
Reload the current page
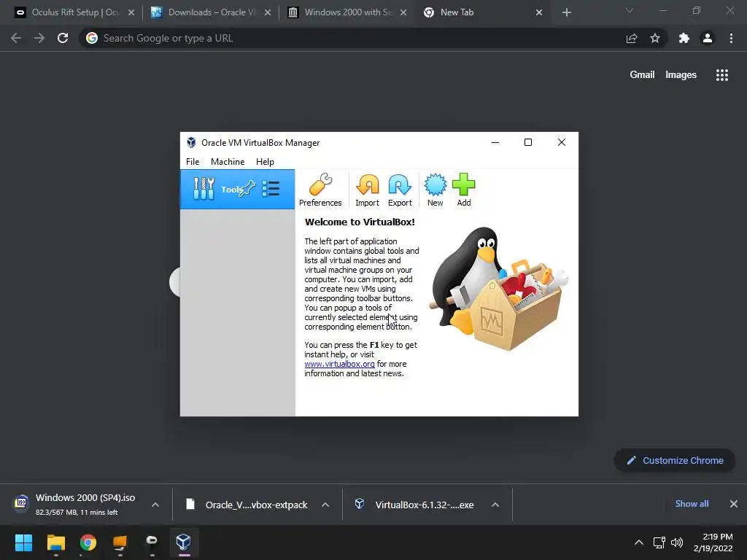63,38
